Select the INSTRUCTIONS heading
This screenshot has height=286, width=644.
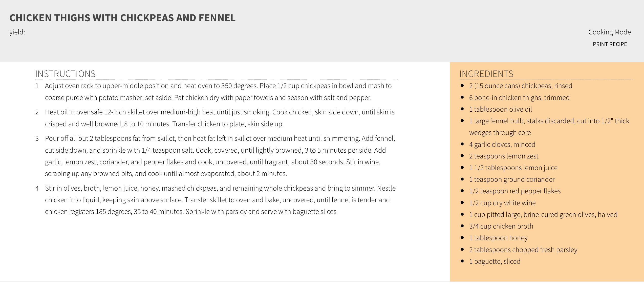click(65, 74)
